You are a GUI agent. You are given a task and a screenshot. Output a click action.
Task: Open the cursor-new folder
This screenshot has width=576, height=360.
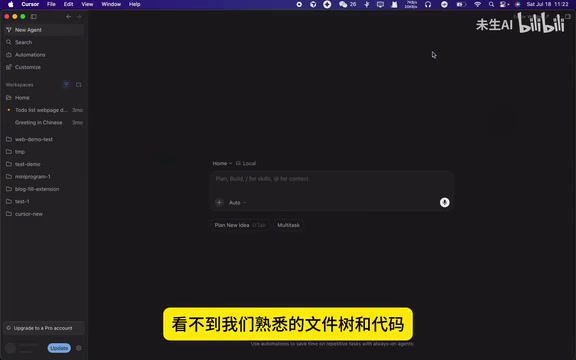pyautogui.click(x=43, y=214)
